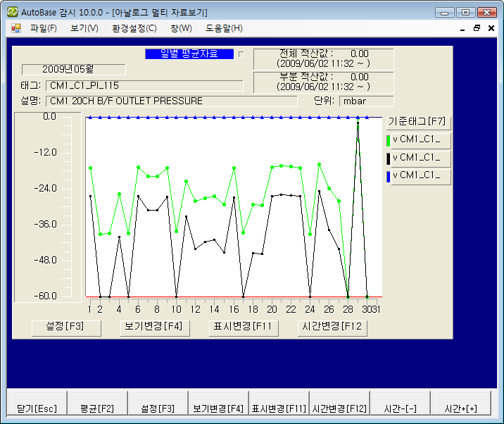Close the inner document window
The width and height of the screenshot is (504, 424).
tap(491, 28)
